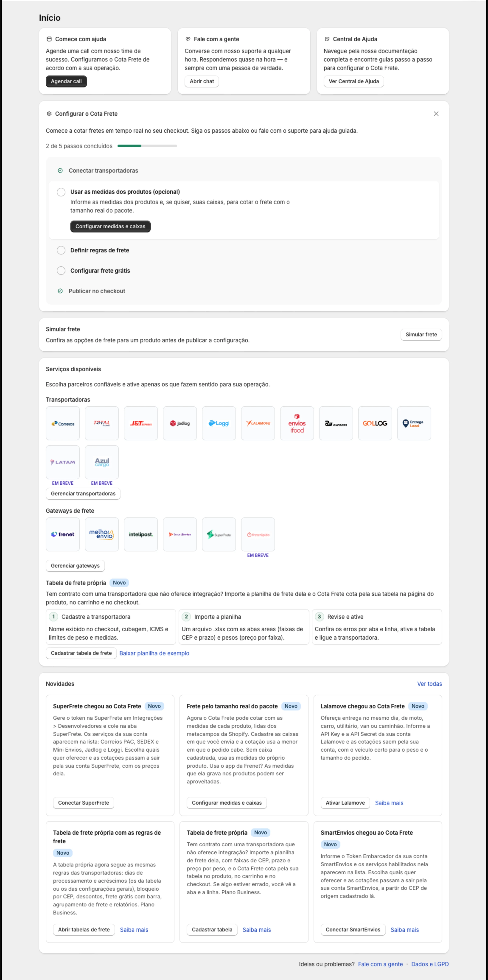The height and width of the screenshot is (980, 488).
Task: Click the Envios iFood logo tile
Action: coord(297,423)
